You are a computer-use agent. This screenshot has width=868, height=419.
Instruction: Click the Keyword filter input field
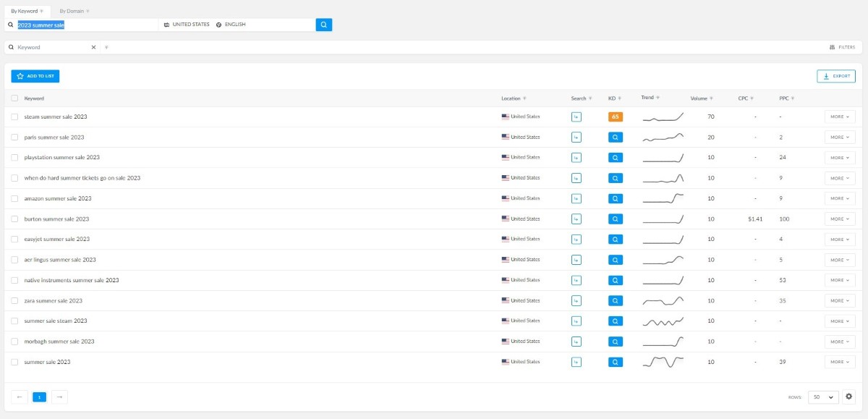[52, 47]
